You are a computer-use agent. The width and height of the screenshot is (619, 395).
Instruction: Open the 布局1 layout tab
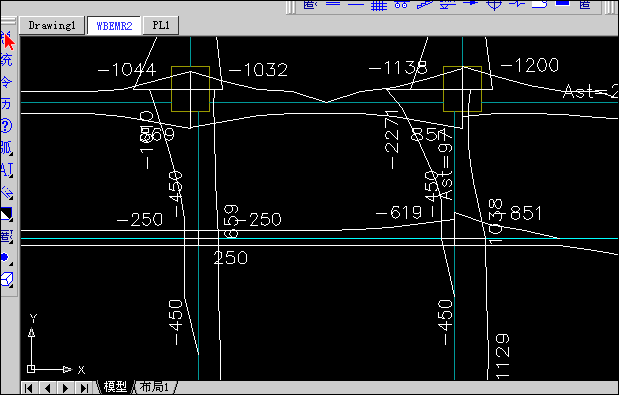[154, 387]
